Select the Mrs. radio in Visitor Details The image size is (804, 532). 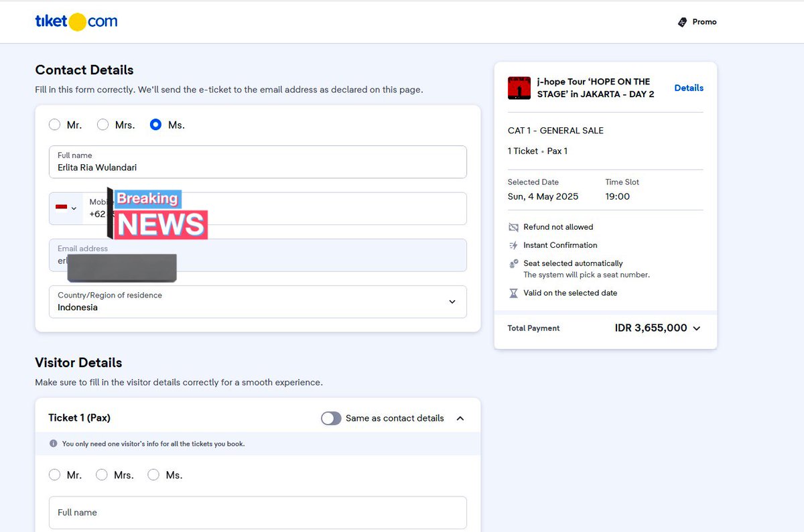click(102, 475)
